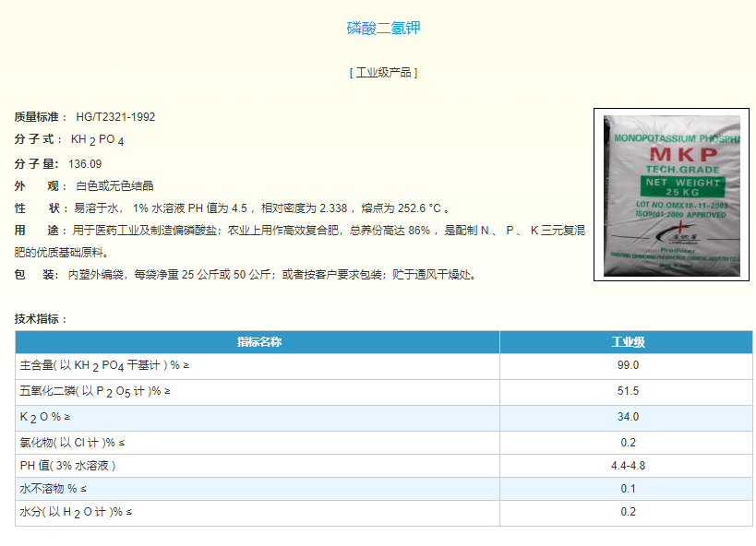
Task: Click the molecular weight 136.09 value
Action: pos(85,164)
